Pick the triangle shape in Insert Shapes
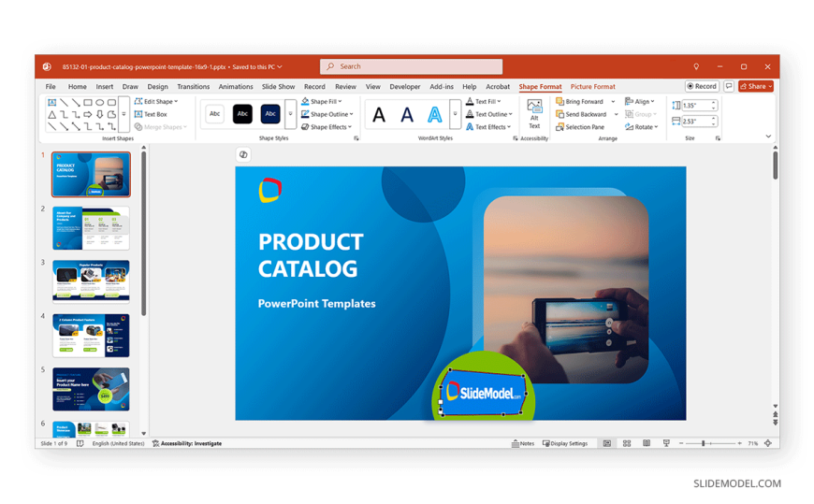This screenshot has height=504, width=814. (51, 114)
